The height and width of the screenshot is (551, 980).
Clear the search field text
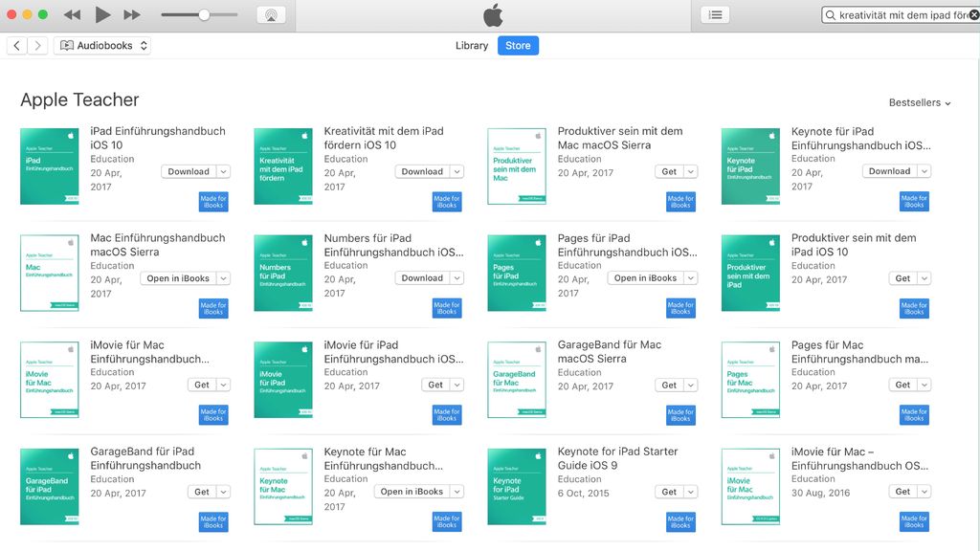coord(973,15)
